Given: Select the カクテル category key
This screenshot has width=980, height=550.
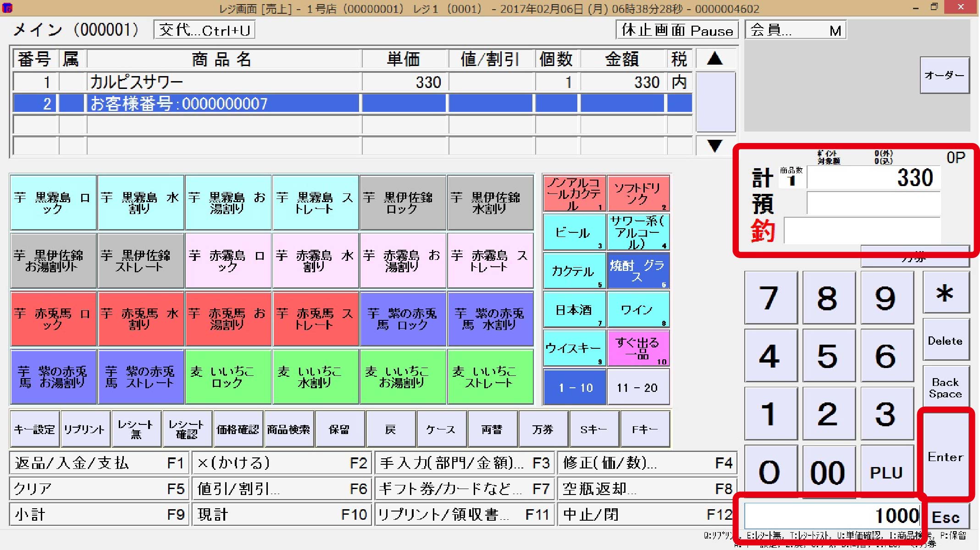Looking at the screenshot, I should coord(574,271).
